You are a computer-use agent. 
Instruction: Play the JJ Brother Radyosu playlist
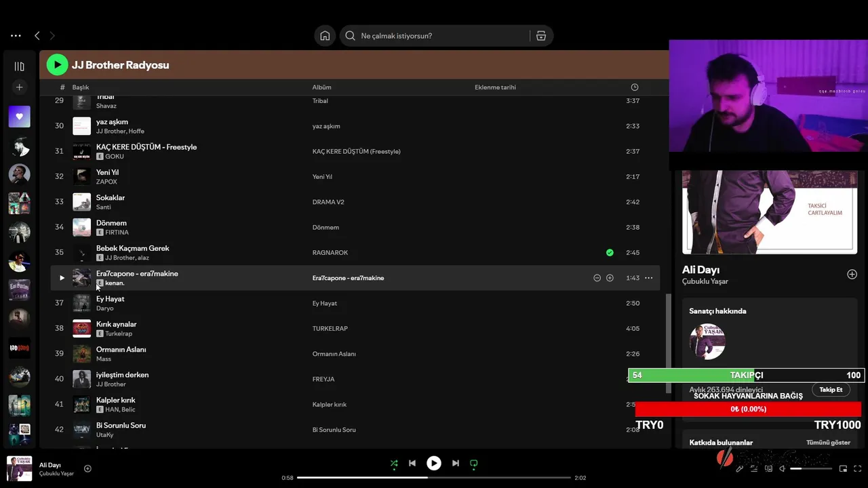pos(57,65)
